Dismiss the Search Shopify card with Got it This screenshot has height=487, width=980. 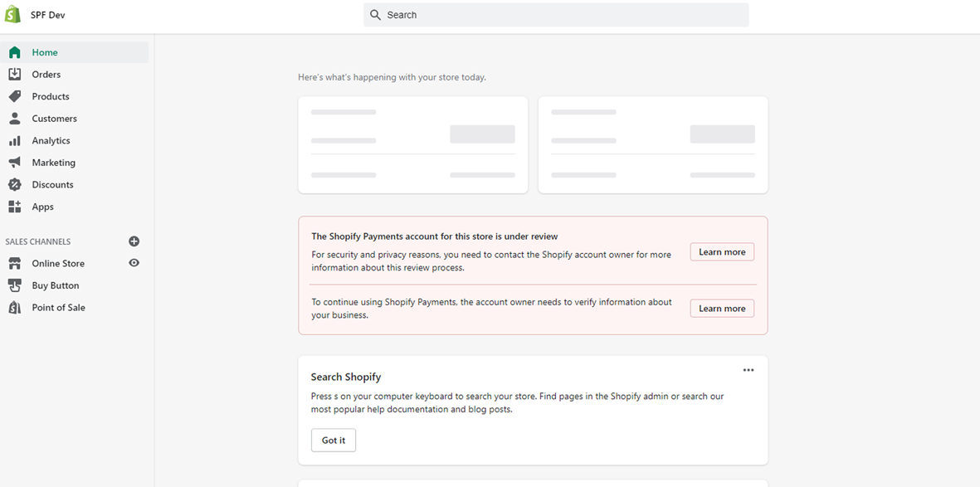[x=334, y=441]
